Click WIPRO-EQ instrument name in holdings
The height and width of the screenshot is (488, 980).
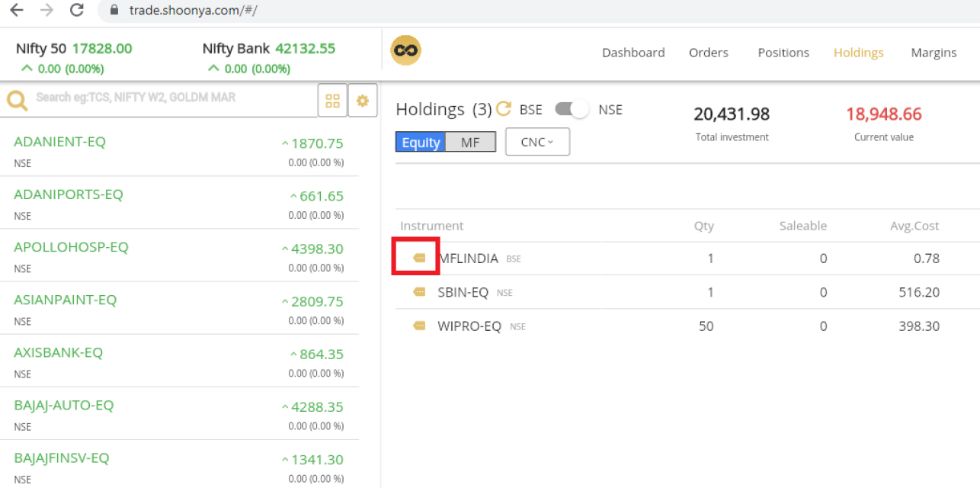469,326
